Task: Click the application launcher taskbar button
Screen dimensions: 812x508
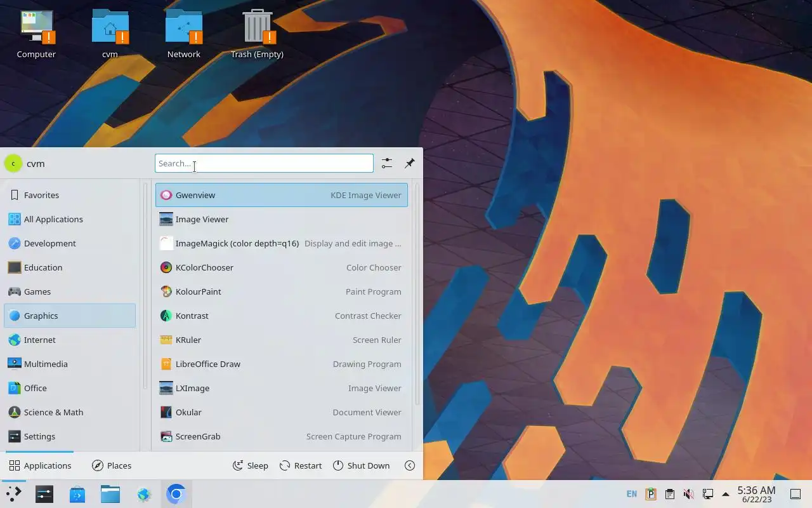Action: pyautogui.click(x=13, y=494)
